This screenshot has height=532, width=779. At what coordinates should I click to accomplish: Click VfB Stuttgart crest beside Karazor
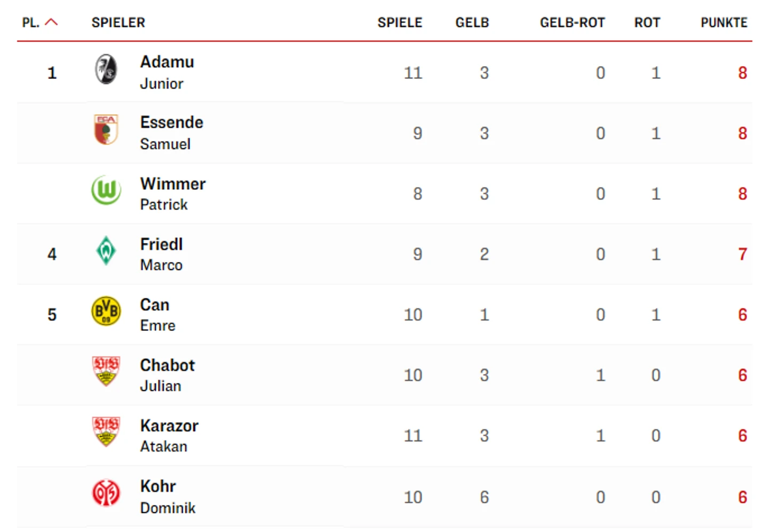(106, 432)
